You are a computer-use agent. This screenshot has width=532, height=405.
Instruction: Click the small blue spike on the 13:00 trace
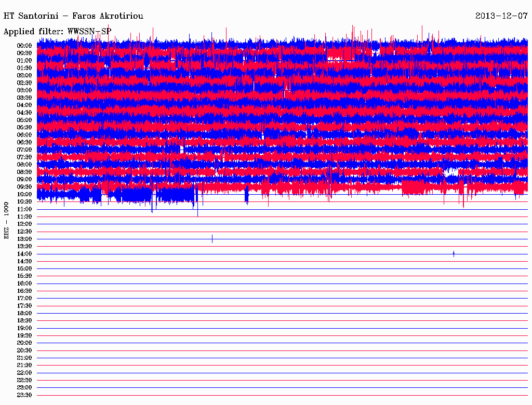[x=212, y=239]
